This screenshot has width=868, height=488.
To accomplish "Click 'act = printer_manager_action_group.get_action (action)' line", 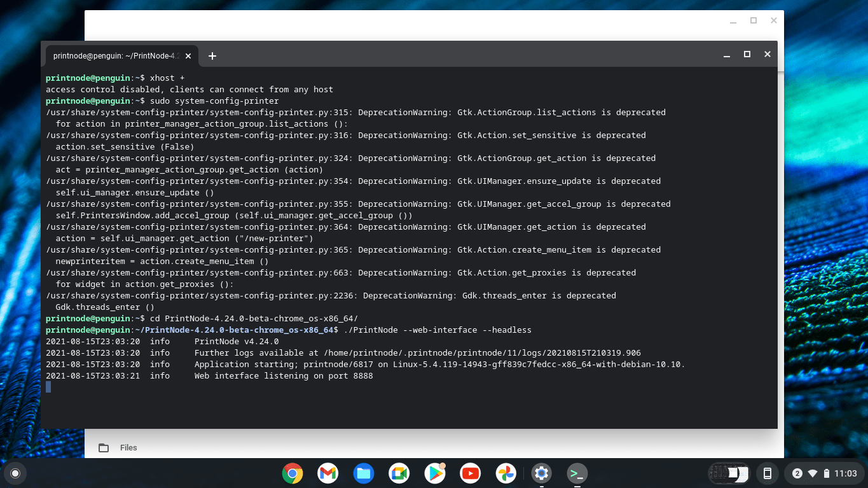I will pos(189,170).
